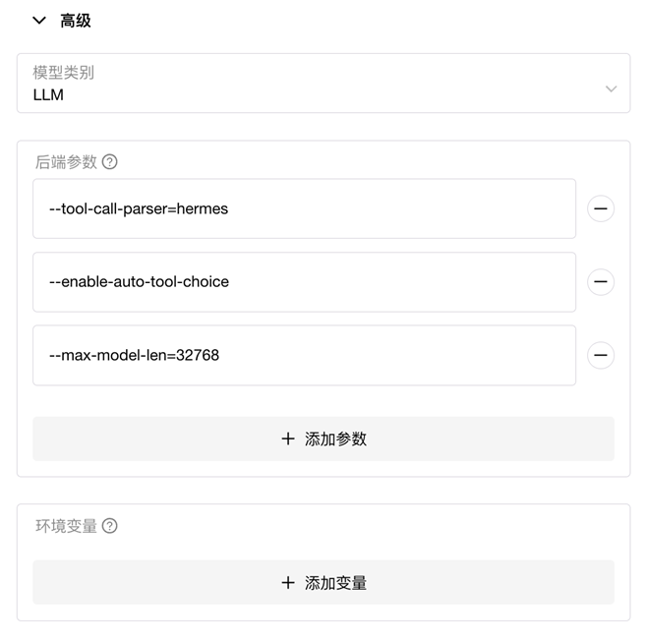
Task: Select the LLM value in 模型类别 field
Action: pos(48,95)
